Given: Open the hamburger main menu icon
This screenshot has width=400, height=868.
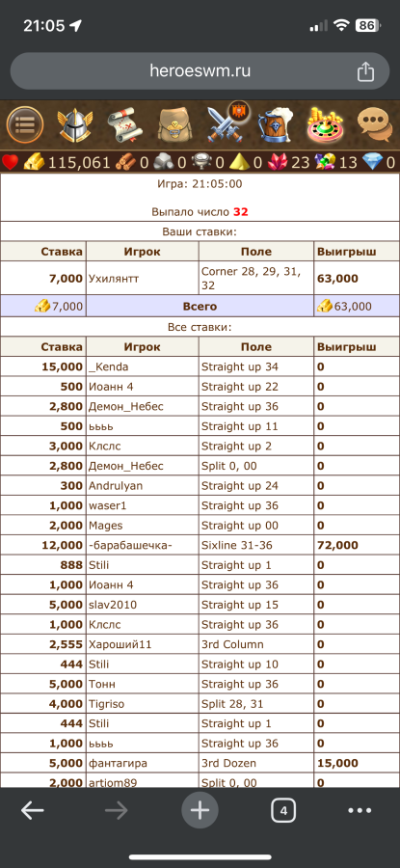Looking at the screenshot, I should (x=25, y=125).
